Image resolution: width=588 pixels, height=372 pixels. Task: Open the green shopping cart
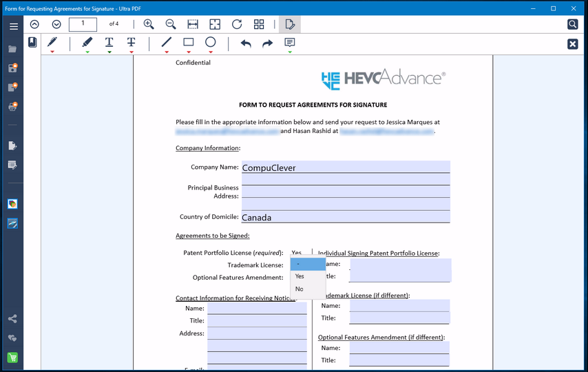(x=12, y=358)
